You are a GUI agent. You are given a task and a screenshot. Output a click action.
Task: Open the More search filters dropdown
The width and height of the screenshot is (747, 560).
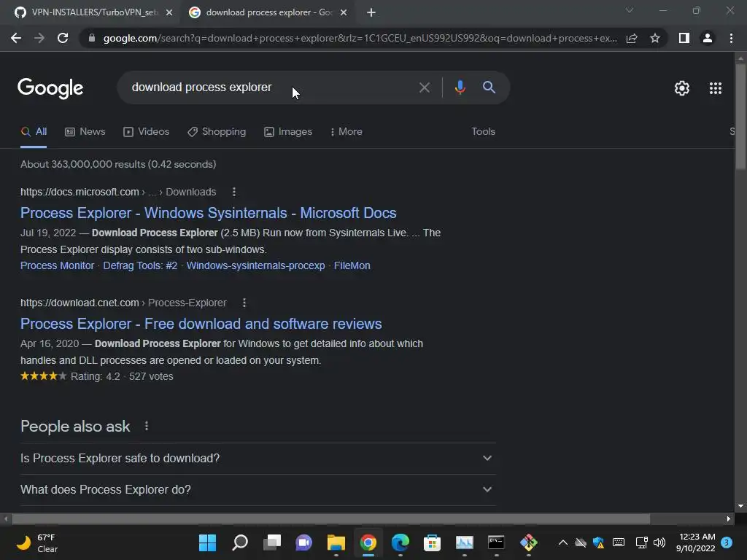(x=346, y=132)
